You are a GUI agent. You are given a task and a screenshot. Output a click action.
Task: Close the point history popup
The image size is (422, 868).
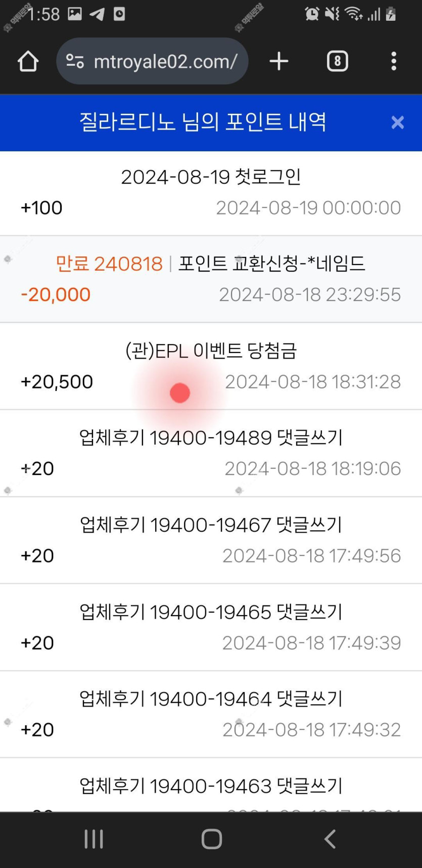397,122
